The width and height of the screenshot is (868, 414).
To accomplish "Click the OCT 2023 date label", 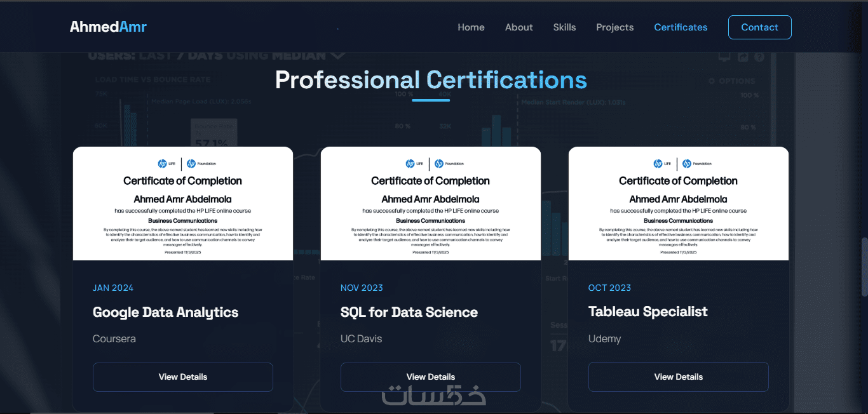I will pyautogui.click(x=609, y=288).
